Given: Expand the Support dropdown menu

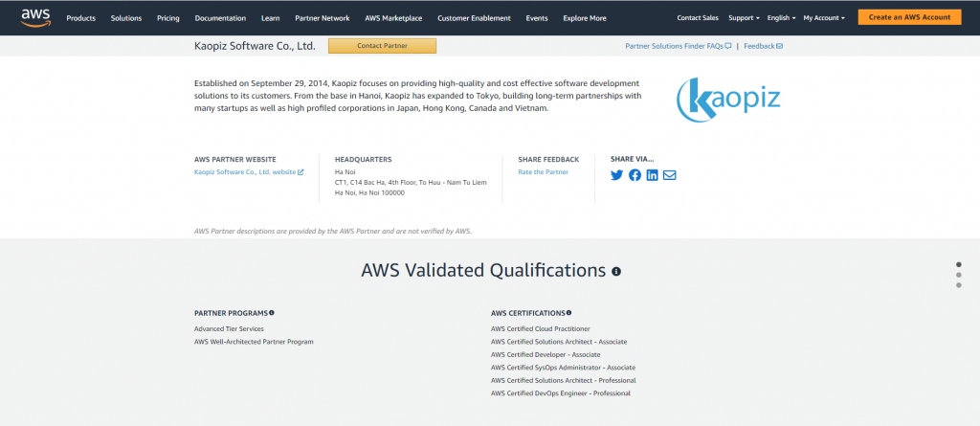Looking at the screenshot, I should point(744,18).
